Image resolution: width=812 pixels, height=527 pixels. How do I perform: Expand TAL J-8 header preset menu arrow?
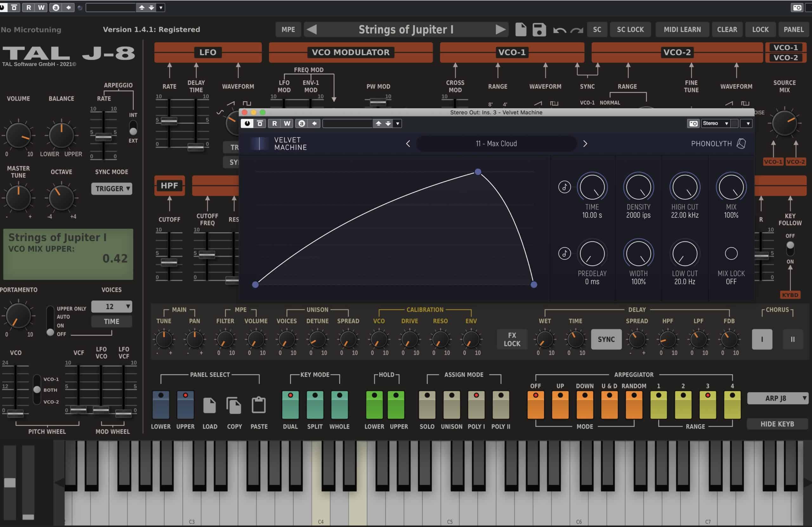161,8
